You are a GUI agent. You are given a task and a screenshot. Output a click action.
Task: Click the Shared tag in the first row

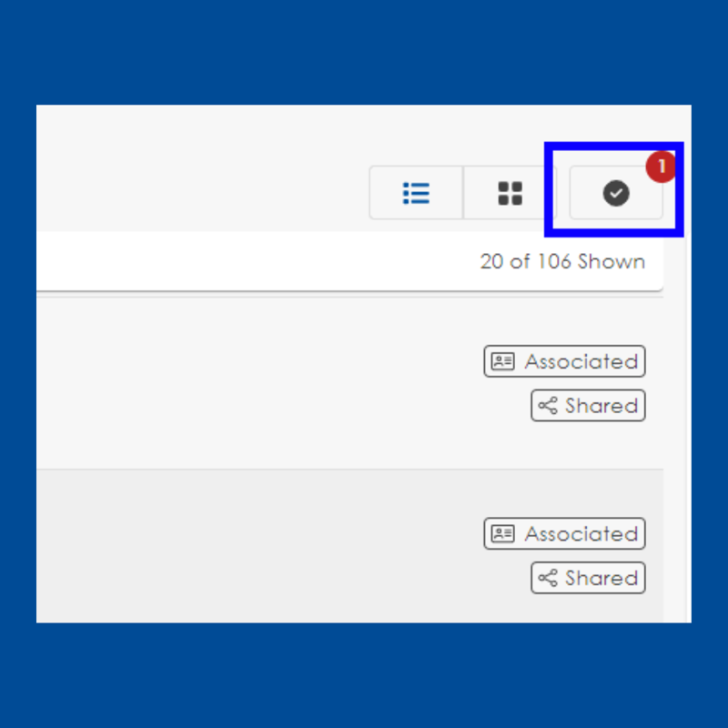[588, 405]
